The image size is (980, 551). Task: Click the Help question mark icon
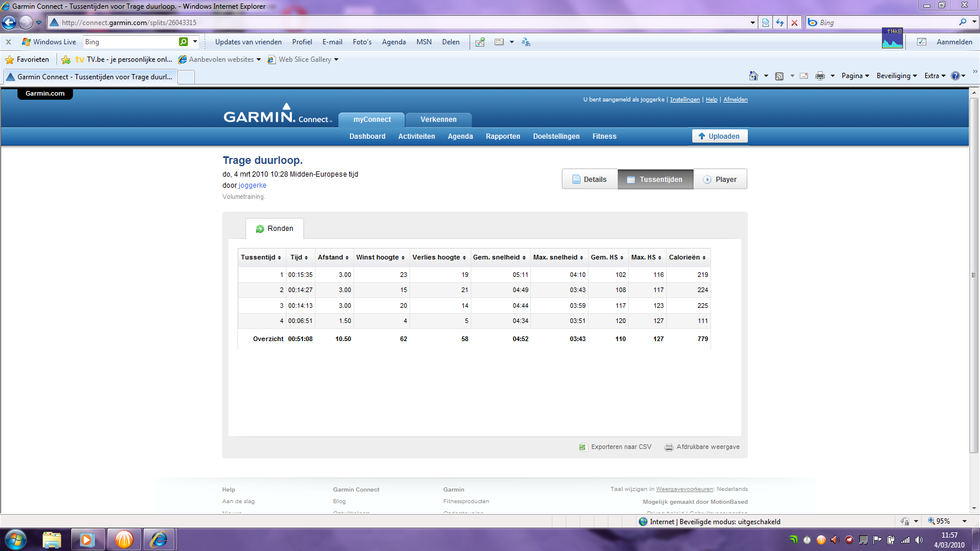[x=956, y=76]
